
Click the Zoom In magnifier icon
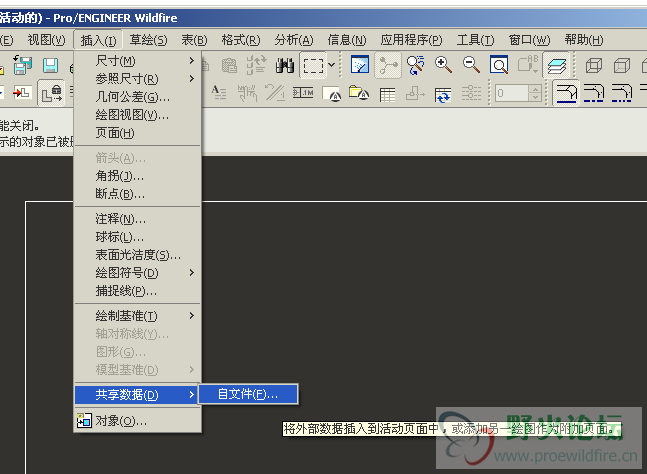pos(443,65)
